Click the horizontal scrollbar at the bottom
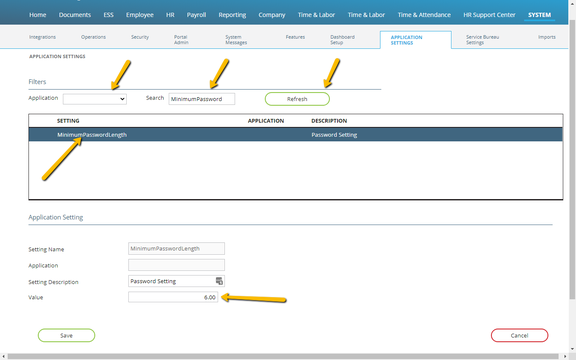Viewport: 576px width, 360px height. coord(283,356)
